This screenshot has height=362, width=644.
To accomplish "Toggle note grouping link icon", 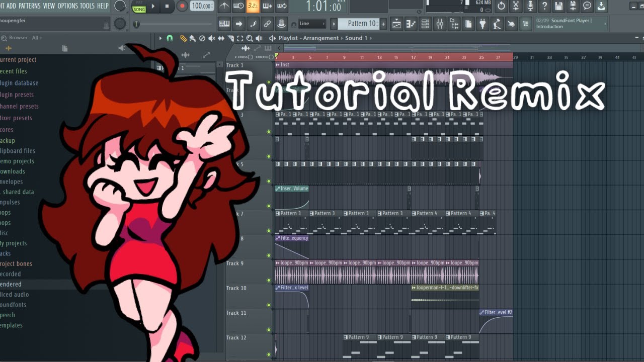I will pos(267,24).
